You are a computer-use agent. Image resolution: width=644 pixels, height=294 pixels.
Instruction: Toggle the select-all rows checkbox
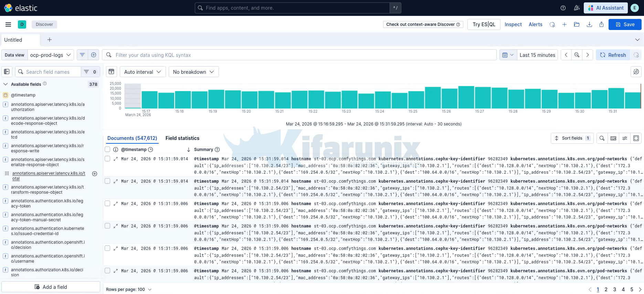tap(107, 149)
